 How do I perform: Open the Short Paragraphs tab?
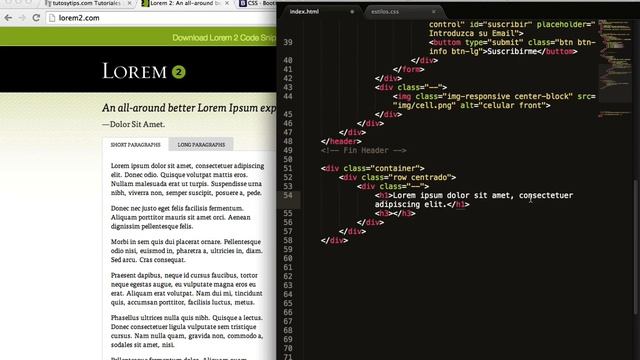click(136, 144)
